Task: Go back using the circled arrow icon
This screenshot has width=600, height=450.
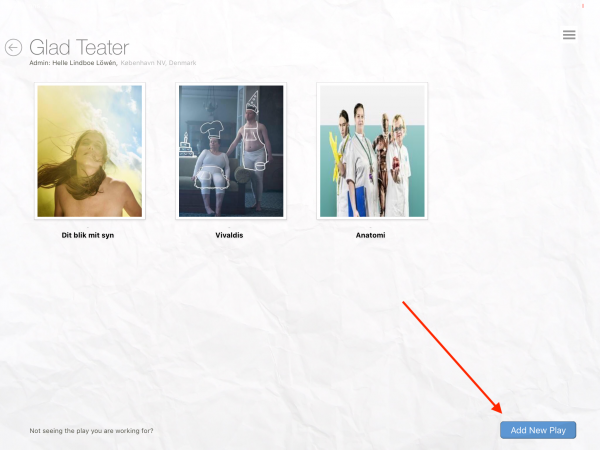Action: (14, 47)
